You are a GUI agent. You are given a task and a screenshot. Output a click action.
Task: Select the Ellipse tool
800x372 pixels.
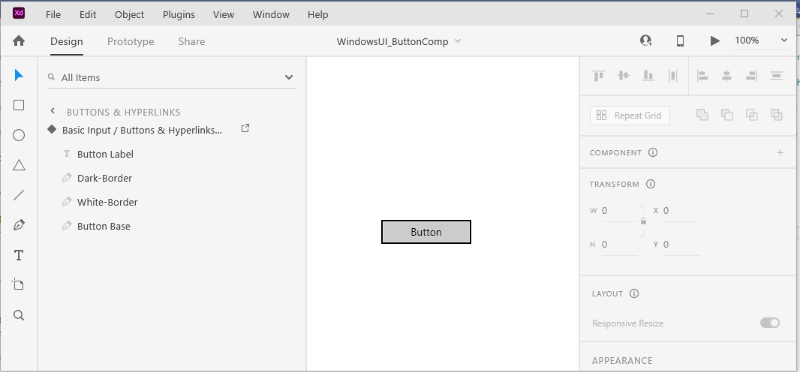18,135
